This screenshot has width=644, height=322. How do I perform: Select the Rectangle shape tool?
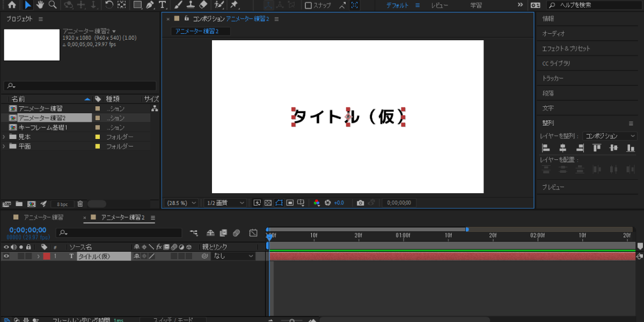[137, 5]
